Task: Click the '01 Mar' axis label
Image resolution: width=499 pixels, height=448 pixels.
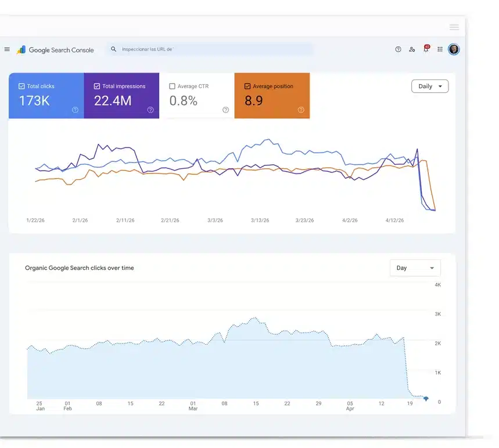Action: click(193, 406)
